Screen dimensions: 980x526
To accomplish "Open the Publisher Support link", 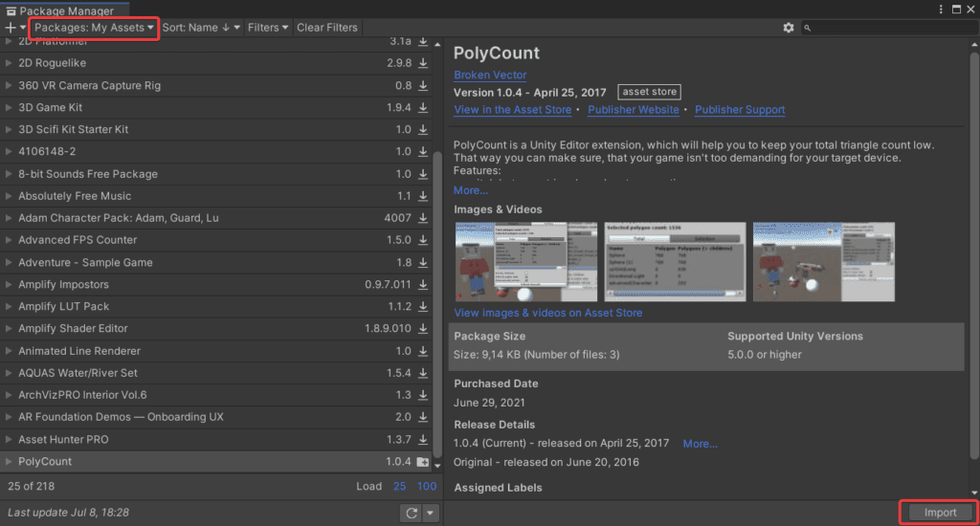I will pyautogui.click(x=740, y=110).
